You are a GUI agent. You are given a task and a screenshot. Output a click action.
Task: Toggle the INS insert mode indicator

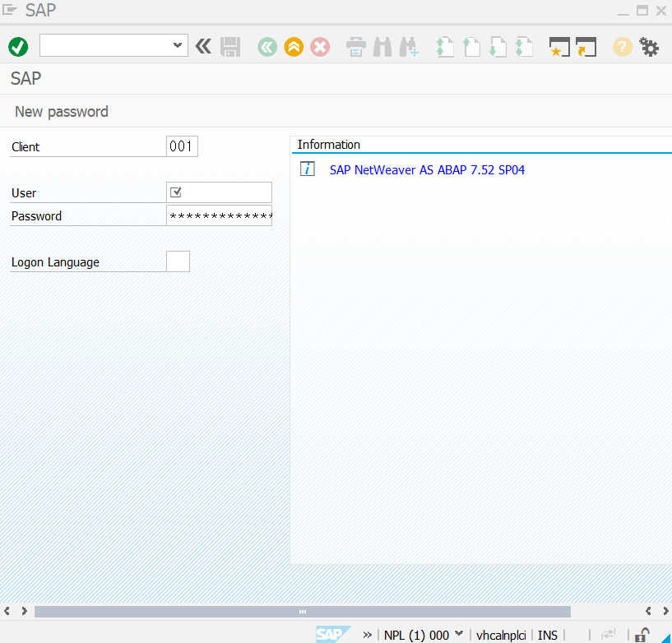click(548, 636)
